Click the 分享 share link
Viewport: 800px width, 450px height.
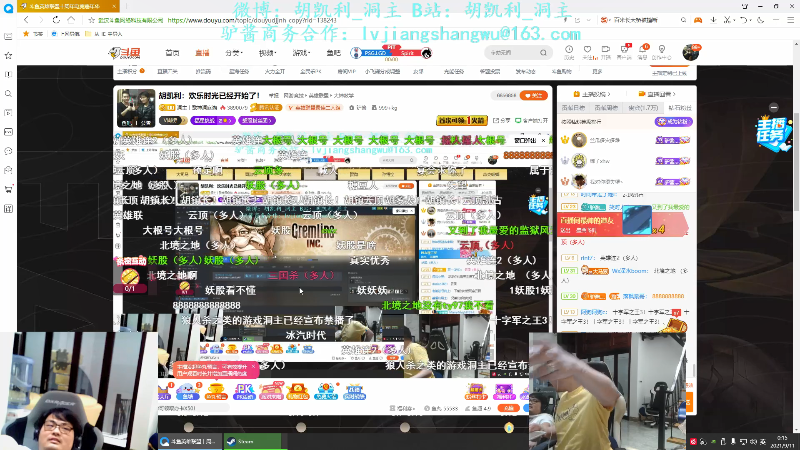click(502, 120)
